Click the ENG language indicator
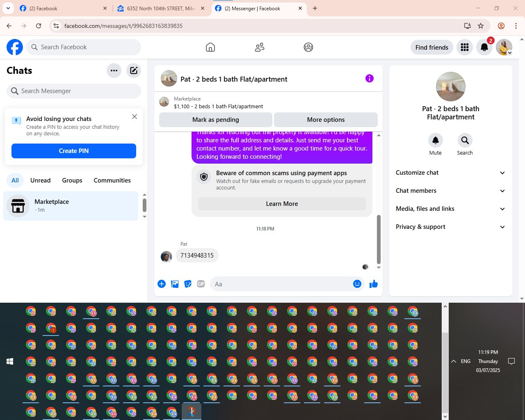 [x=466, y=361]
